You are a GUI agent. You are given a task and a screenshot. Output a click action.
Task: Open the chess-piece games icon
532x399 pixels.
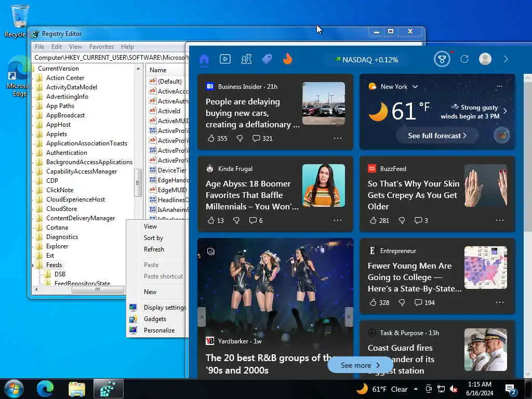tap(246, 59)
